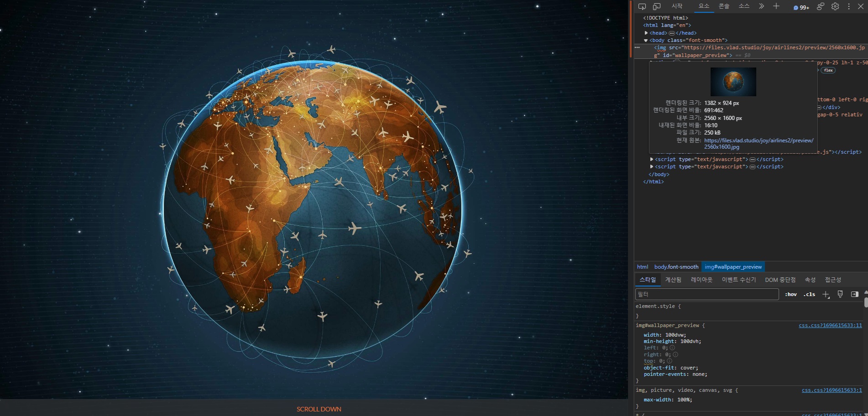Toggle device emulation mode icon

[657, 6]
